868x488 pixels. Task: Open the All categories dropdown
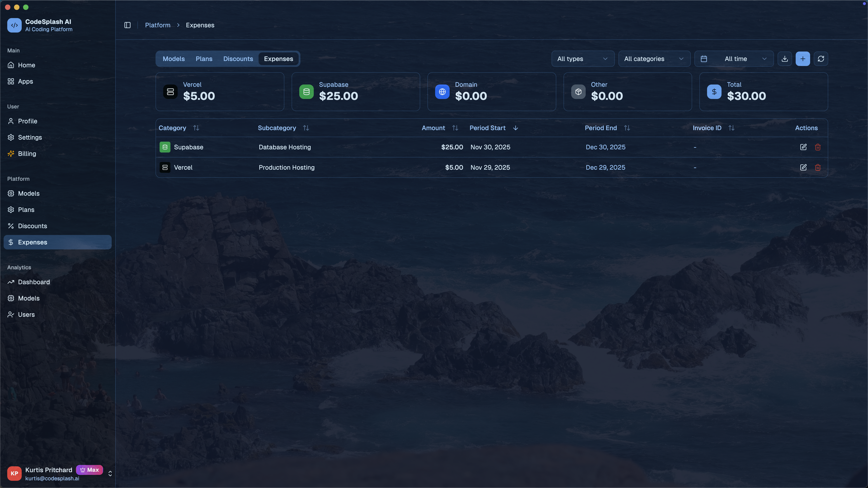tap(654, 59)
